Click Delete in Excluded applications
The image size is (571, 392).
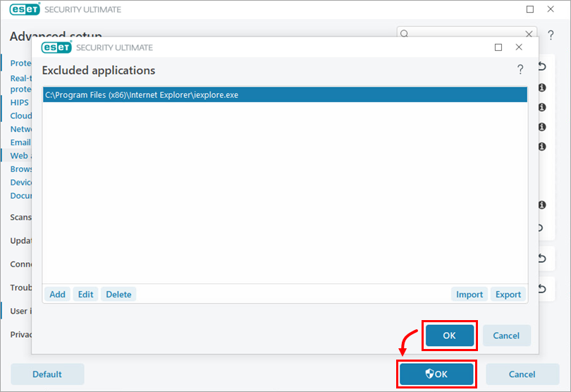pyautogui.click(x=118, y=295)
